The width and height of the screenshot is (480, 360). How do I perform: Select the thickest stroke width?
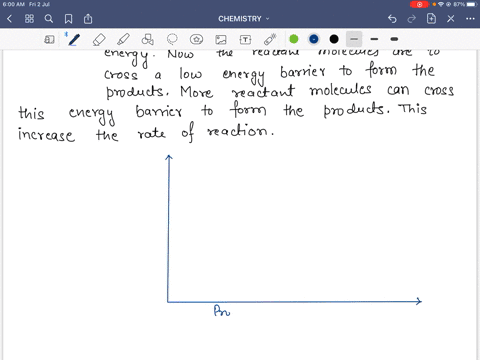394,39
